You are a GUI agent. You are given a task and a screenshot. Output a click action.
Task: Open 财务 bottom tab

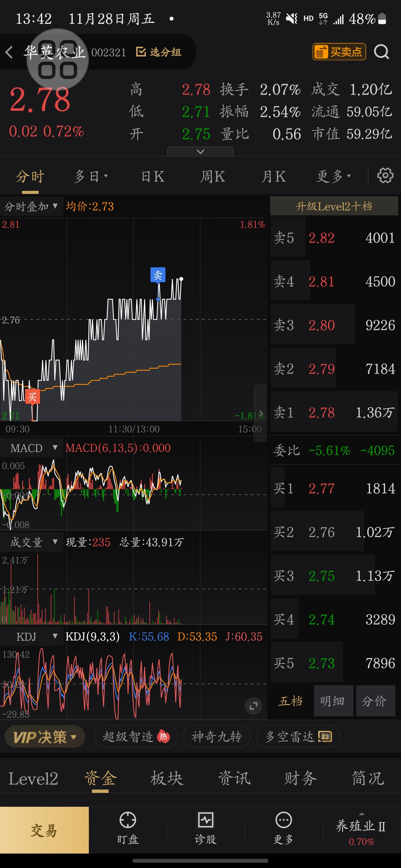pyautogui.click(x=300, y=779)
